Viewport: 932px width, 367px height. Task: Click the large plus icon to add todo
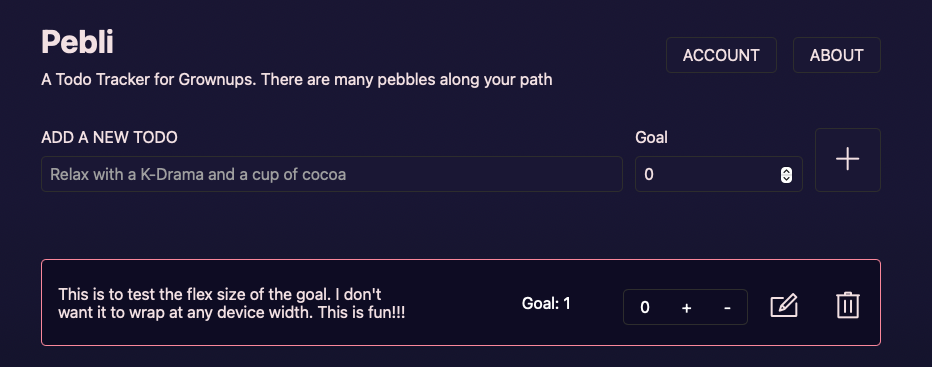(848, 160)
